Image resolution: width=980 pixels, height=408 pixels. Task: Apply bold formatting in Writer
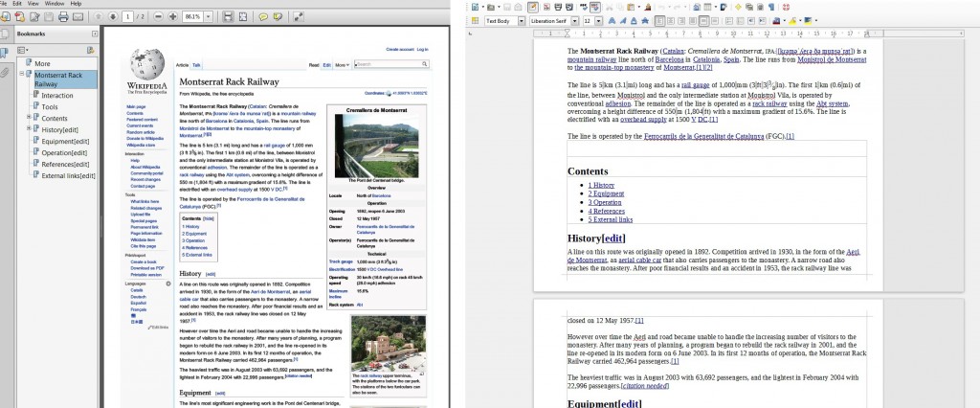(x=612, y=21)
